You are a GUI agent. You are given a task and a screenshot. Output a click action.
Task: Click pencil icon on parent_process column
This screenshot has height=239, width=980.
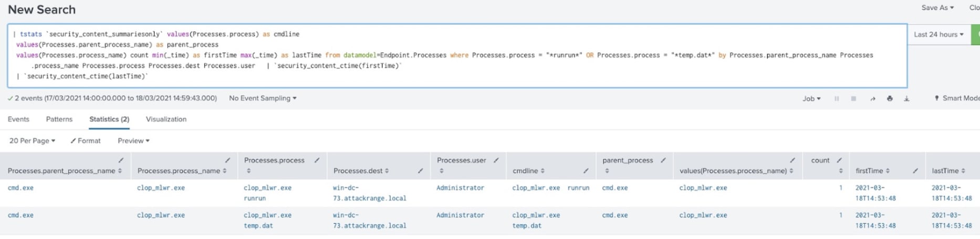[x=663, y=160]
